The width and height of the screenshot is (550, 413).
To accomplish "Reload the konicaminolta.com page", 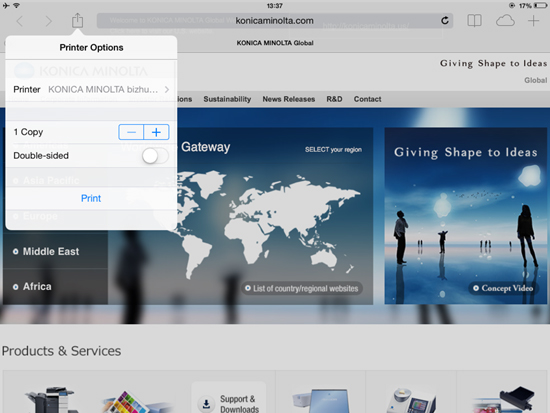I will (445, 21).
